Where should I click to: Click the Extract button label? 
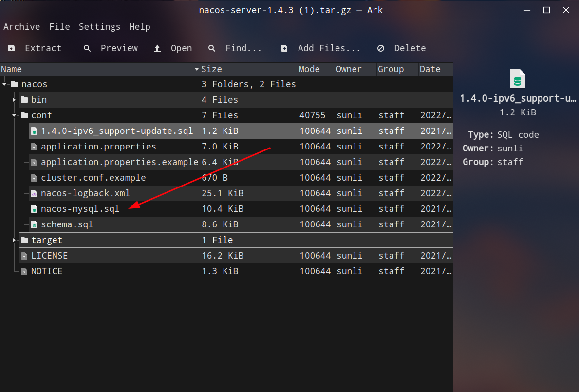tap(43, 48)
